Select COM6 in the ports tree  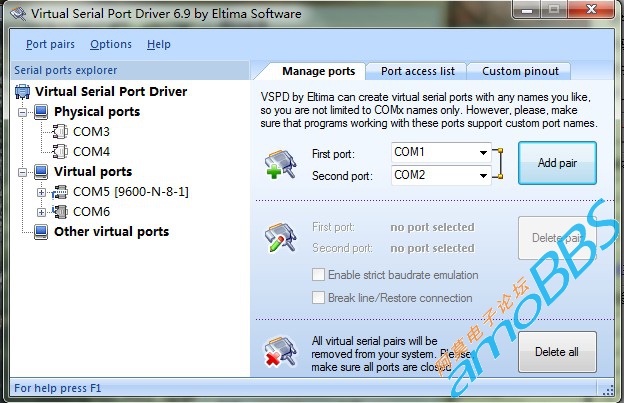[91, 212]
